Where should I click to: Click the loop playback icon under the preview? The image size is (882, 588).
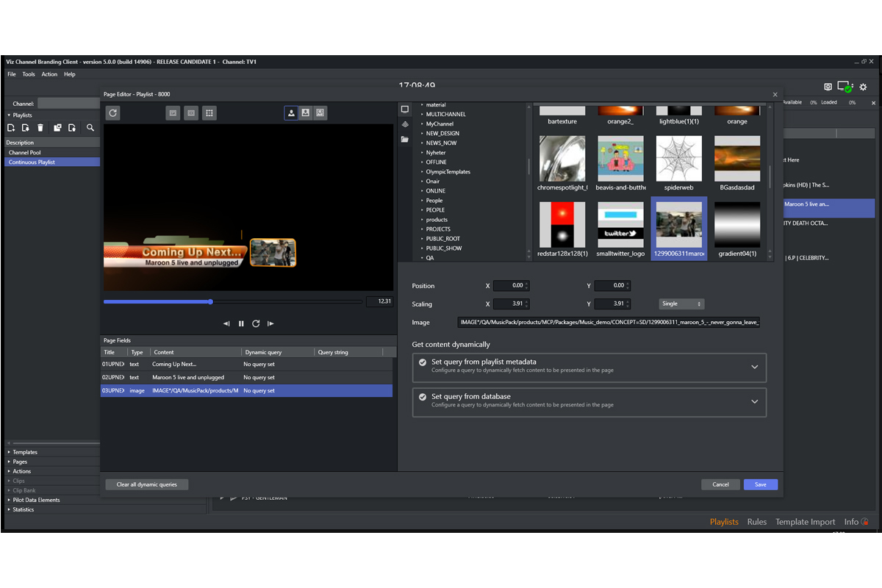[256, 323]
